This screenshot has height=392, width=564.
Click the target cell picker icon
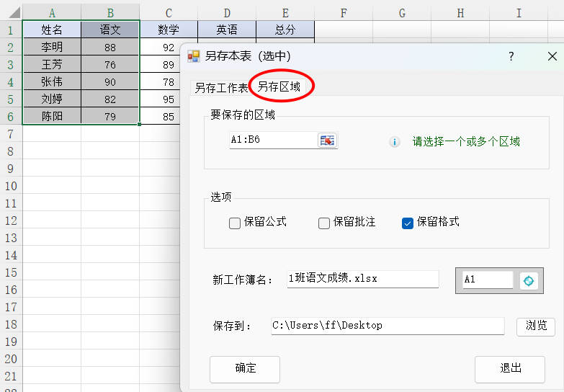pos(529,280)
